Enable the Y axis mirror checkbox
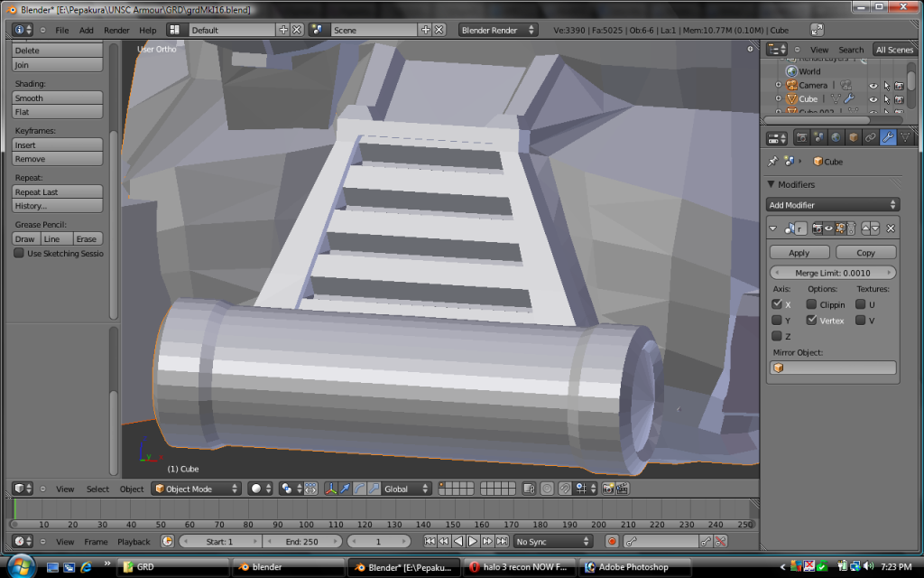Viewport: 924px width, 578px height. [x=777, y=321]
